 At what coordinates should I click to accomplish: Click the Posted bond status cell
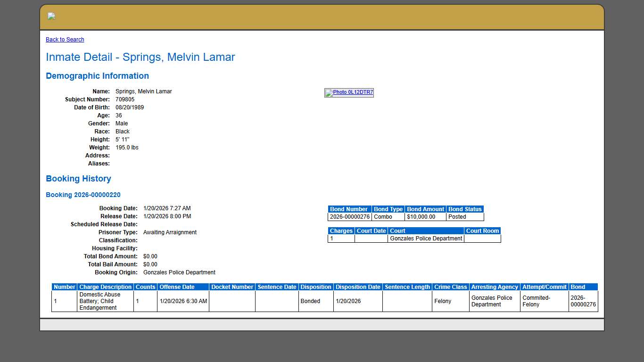click(x=456, y=217)
